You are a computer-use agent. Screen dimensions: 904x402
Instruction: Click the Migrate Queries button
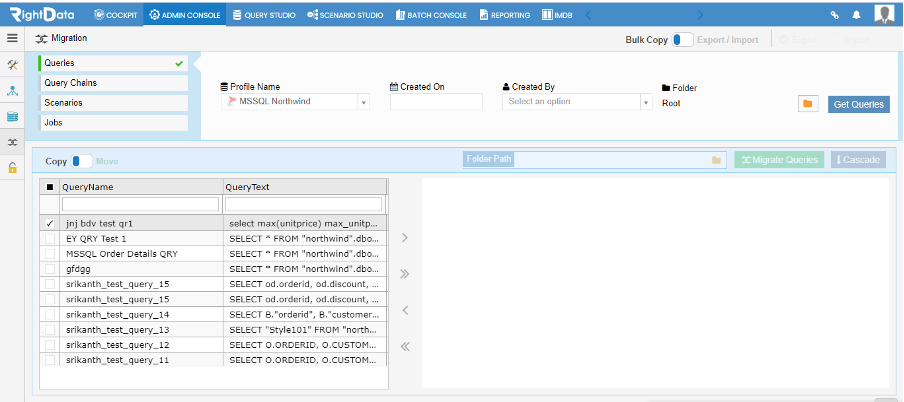779,160
